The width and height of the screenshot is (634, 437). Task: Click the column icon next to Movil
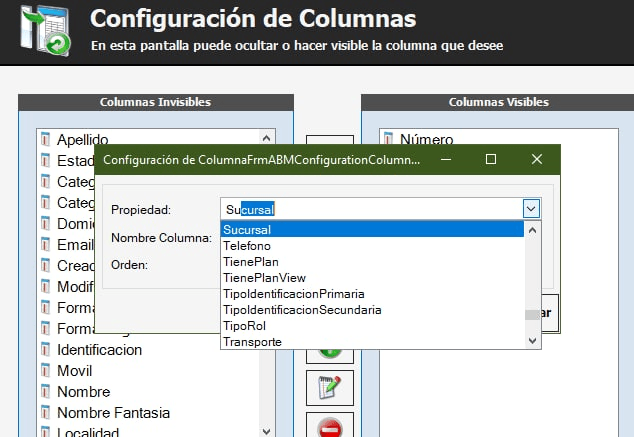(x=45, y=371)
